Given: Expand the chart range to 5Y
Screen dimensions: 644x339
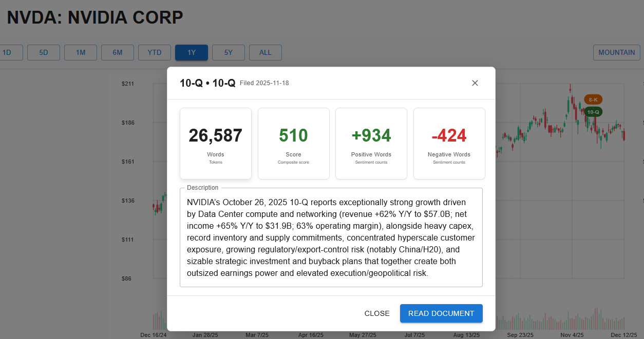Looking at the screenshot, I should pos(229,52).
